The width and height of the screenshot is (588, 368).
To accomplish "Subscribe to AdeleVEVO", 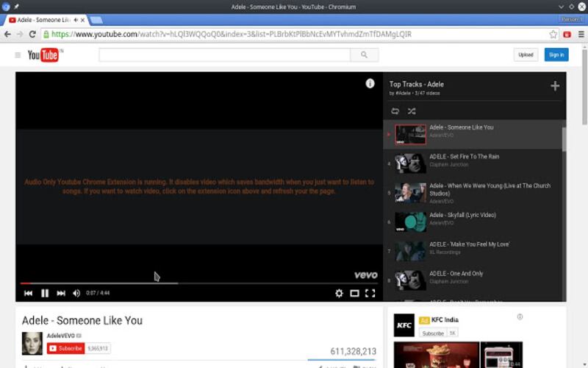I will point(65,348).
